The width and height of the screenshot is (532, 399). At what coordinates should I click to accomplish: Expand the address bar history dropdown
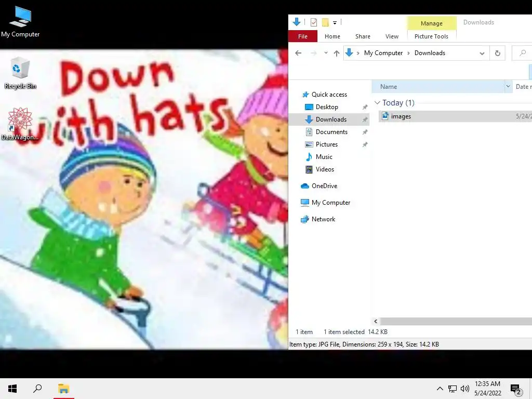tap(482, 54)
